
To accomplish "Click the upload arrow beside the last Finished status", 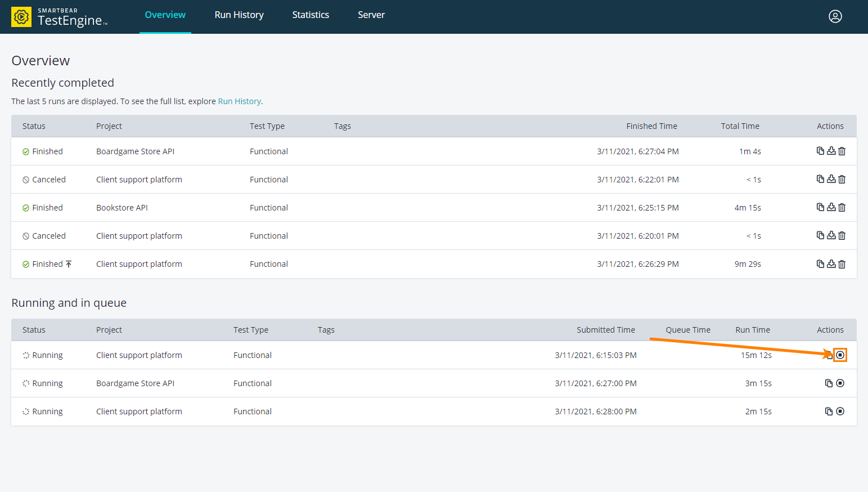I will [69, 263].
